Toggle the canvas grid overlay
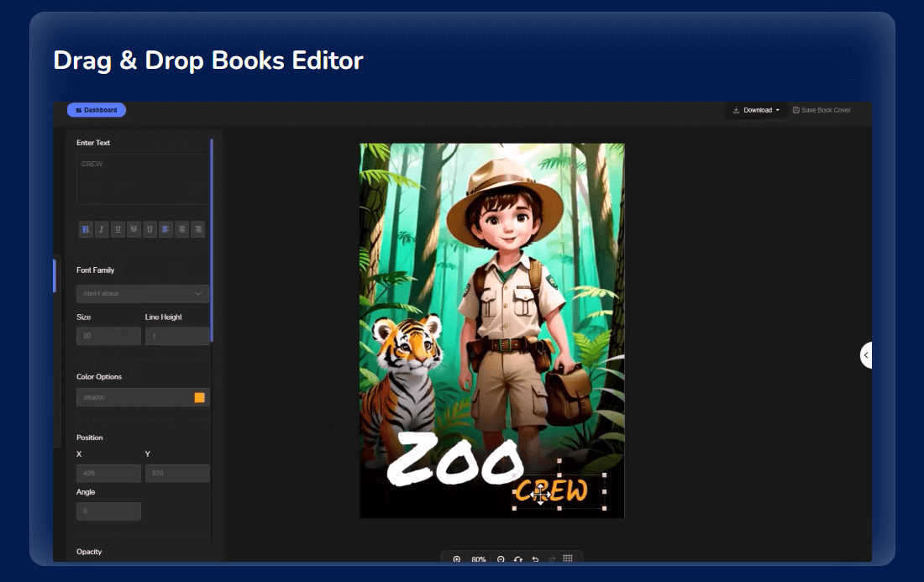924x582 pixels. [x=568, y=559]
